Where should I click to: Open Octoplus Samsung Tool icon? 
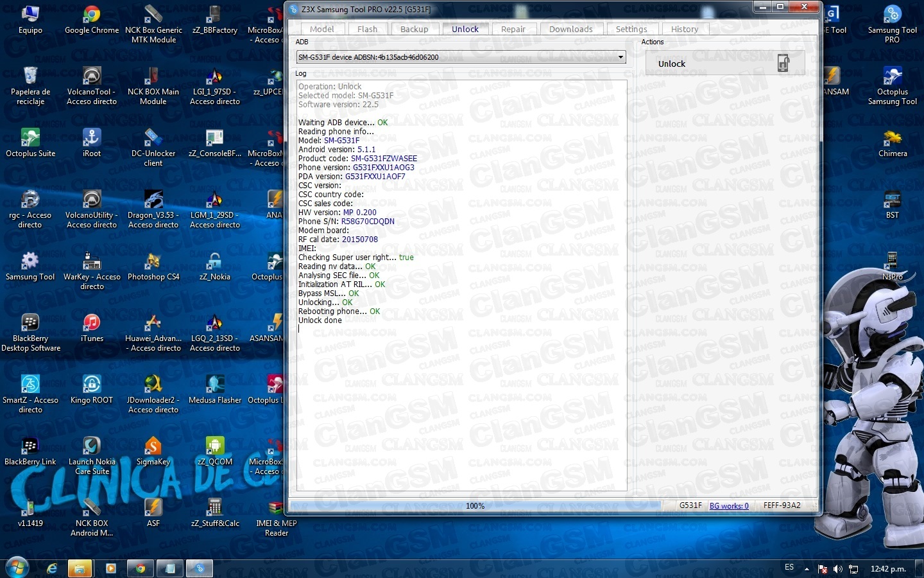(893, 86)
